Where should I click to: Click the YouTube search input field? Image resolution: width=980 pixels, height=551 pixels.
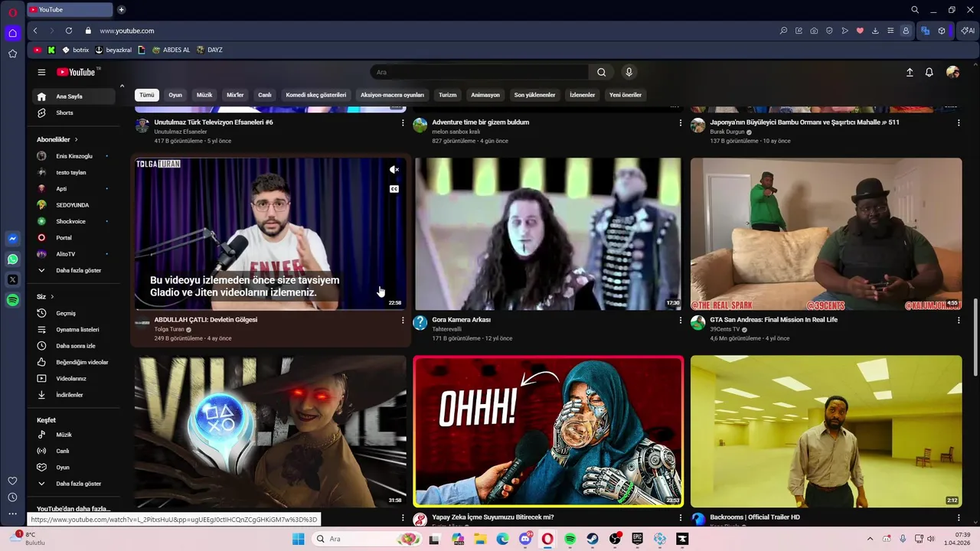tap(479, 72)
